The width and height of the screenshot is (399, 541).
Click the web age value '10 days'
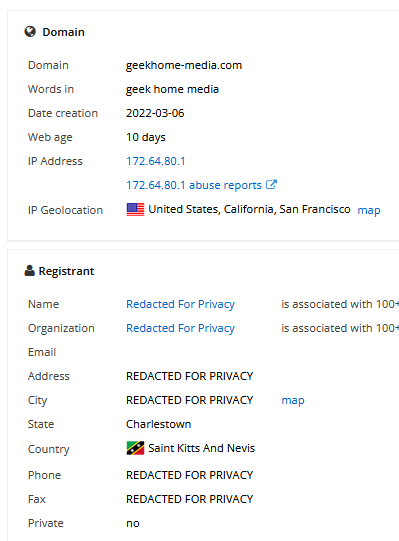click(x=146, y=137)
